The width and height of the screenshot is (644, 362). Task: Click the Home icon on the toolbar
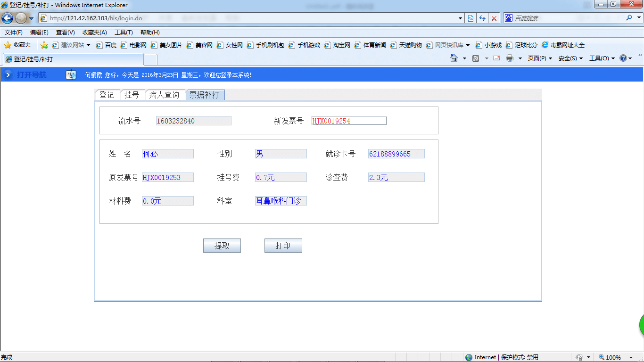[x=454, y=58]
